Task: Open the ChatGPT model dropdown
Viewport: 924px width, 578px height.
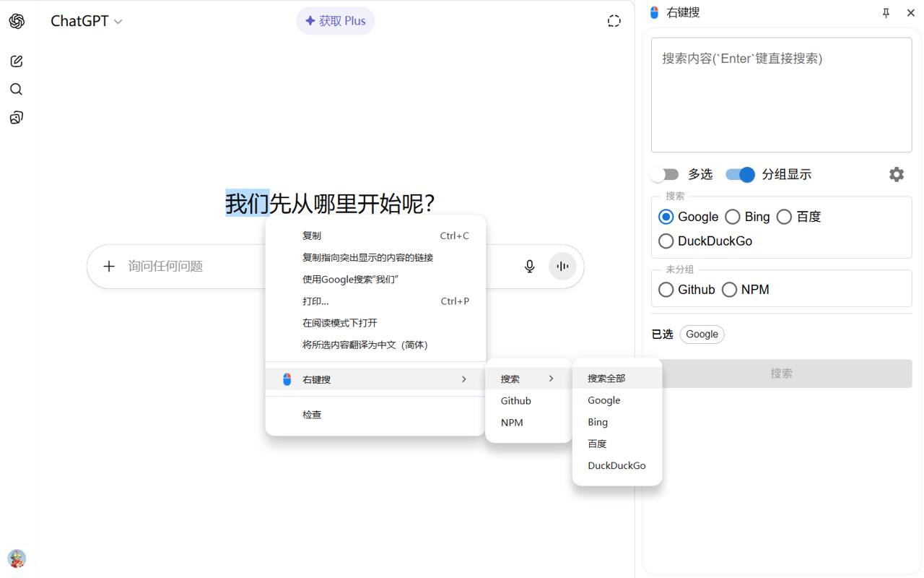Action: point(87,21)
